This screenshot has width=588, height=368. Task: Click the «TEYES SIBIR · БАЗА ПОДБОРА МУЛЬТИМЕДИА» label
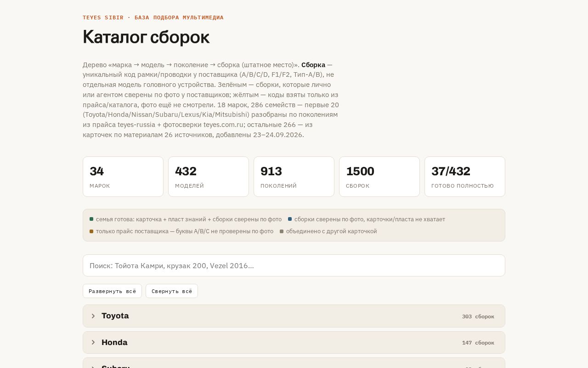153,17
